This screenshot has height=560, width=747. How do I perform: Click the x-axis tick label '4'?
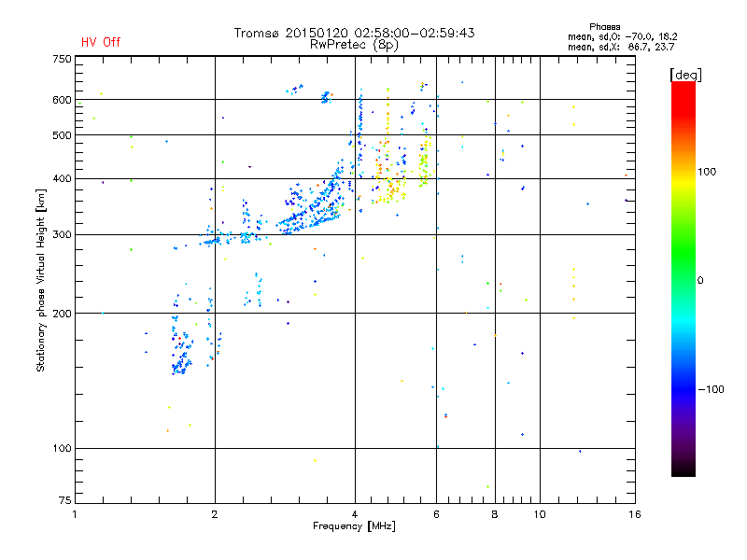[x=355, y=514]
